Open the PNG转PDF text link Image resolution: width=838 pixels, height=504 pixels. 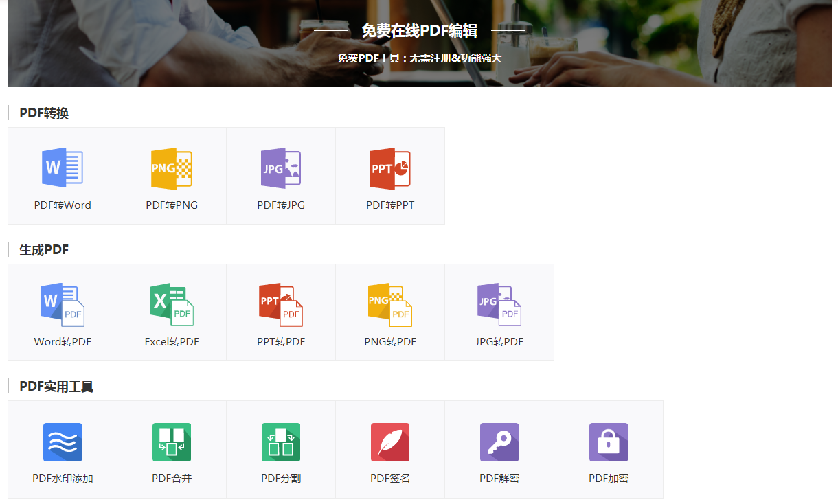pos(390,341)
